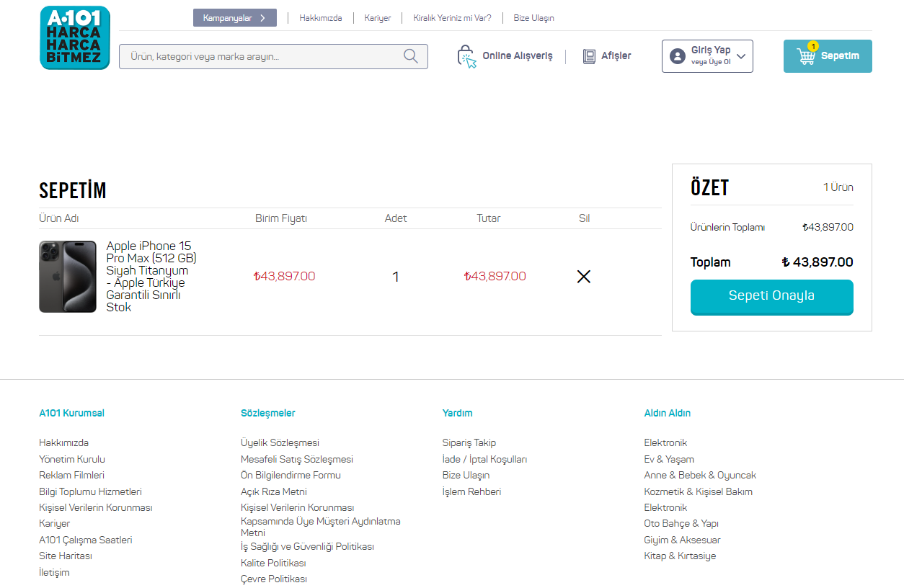904x588 pixels.
Task: Click the user avatar icon in Giriş Yap
Action: click(x=678, y=56)
